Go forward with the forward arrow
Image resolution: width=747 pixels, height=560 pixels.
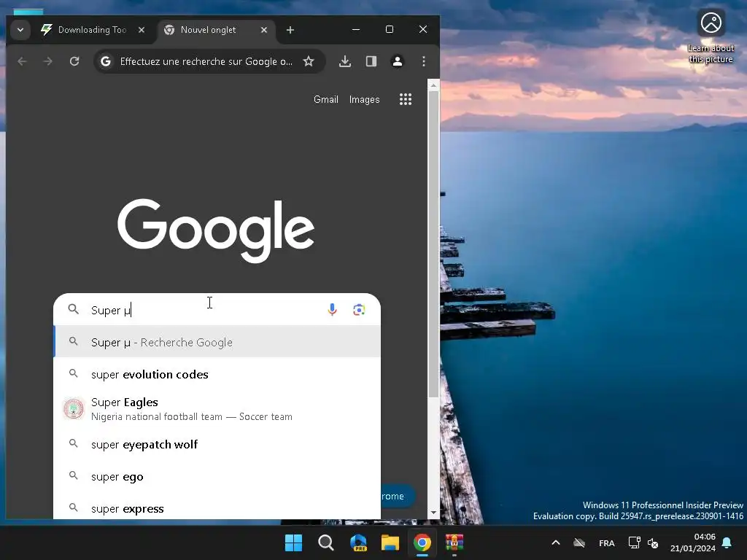pyautogui.click(x=47, y=61)
